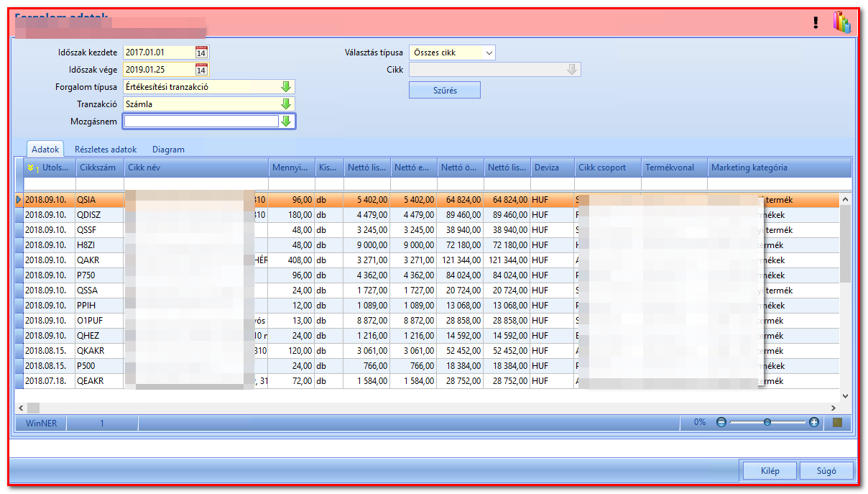Screen dimensions: 868x494
Task: Open calendar for Időszak kezdete date
Action: point(202,52)
